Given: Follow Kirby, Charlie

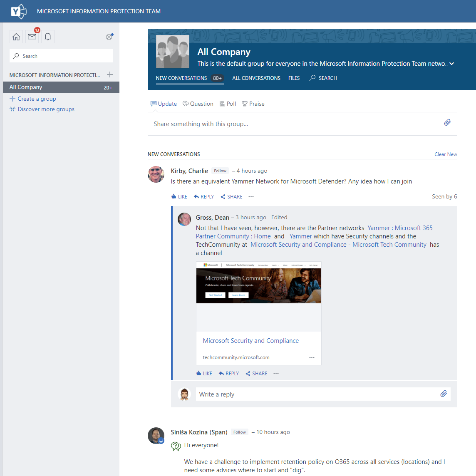Looking at the screenshot, I should pyautogui.click(x=220, y=171).
